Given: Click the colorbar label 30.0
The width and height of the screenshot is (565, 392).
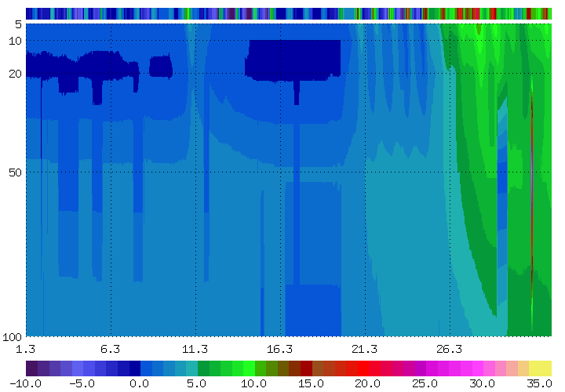Looking at the screenshot, I should click(482, 383).
